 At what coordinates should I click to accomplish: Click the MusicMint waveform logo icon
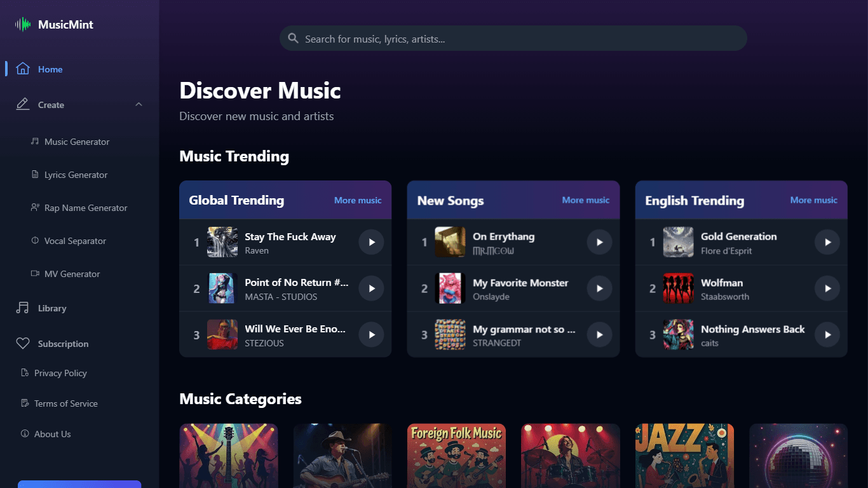coord(23,25)
